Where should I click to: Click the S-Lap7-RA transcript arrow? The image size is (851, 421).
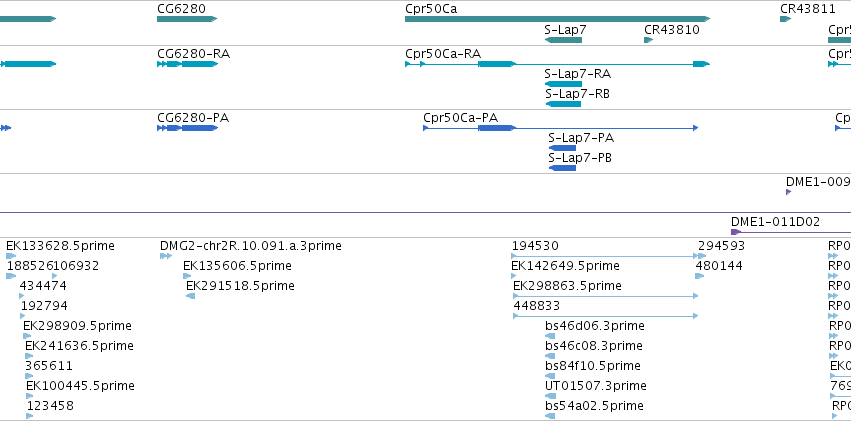pyautogui.click(x=563, y=84)
